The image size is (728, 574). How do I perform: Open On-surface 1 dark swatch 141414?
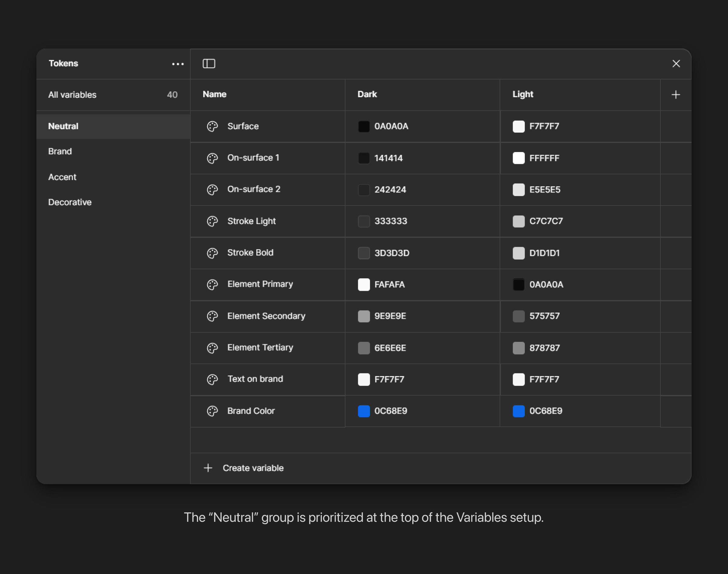364,158
